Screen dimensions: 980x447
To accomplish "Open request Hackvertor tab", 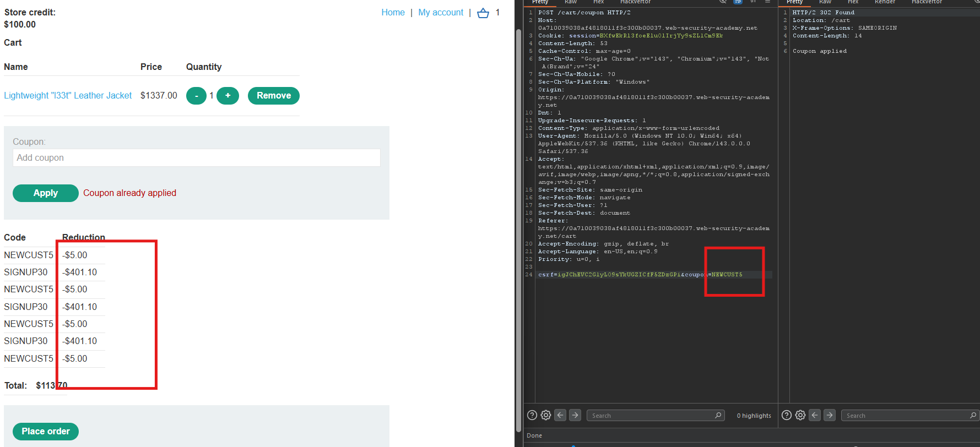I will tap(636, 2).
